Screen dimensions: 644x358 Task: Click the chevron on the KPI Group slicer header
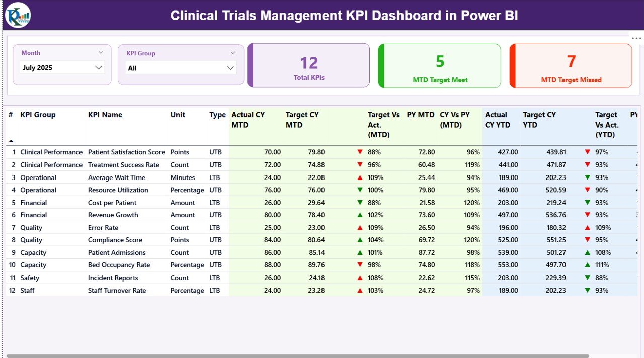232,52
